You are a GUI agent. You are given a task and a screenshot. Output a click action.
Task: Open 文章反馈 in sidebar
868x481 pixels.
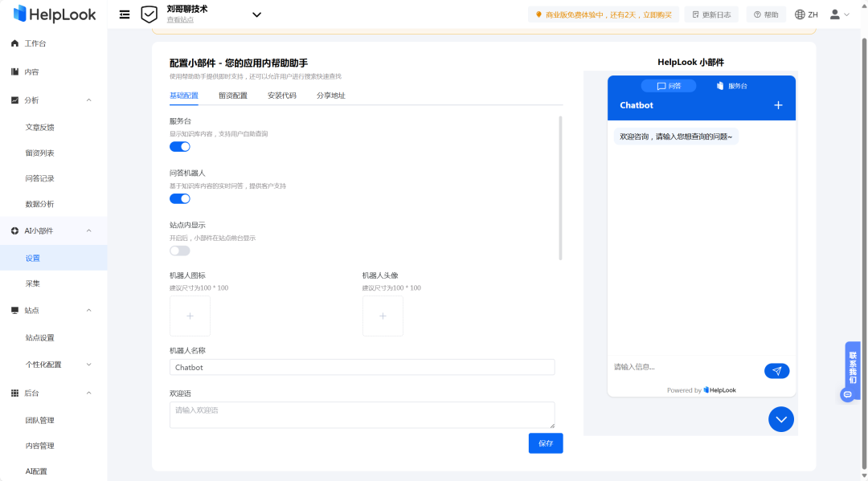point(40,127)
